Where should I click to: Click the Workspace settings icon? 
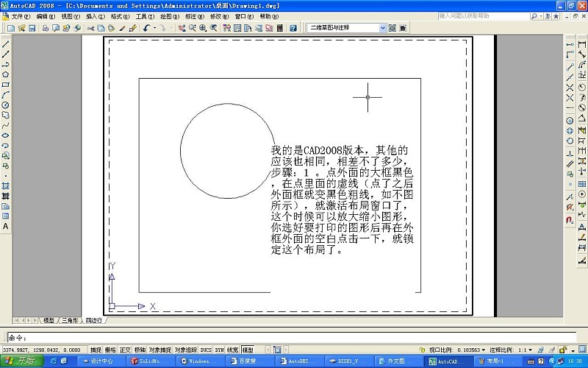pos(392,28)
